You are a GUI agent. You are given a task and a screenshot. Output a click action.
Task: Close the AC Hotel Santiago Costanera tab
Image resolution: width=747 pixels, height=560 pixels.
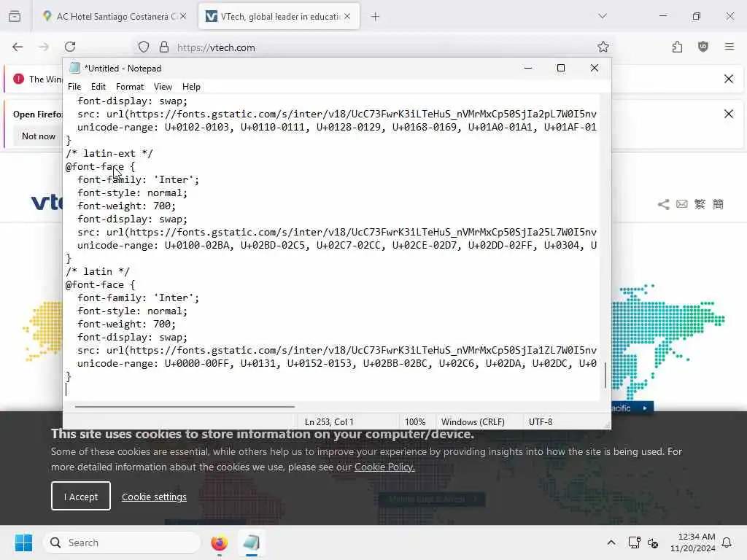click(x=183, y=16)
